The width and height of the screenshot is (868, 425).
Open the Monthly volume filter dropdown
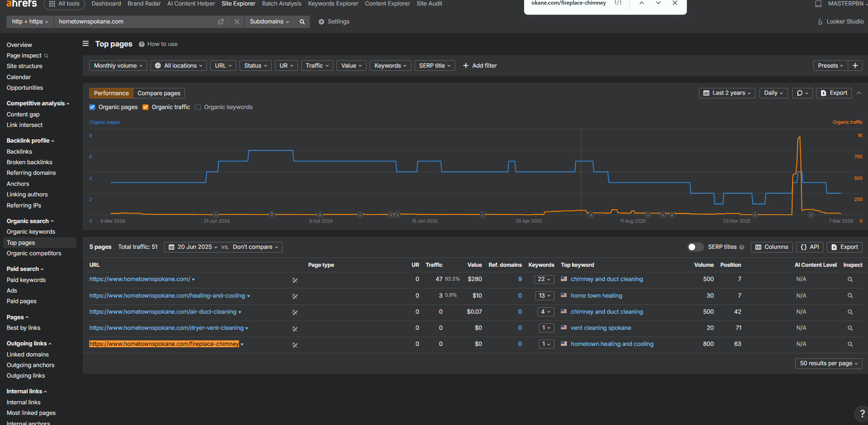click(118, 66)
